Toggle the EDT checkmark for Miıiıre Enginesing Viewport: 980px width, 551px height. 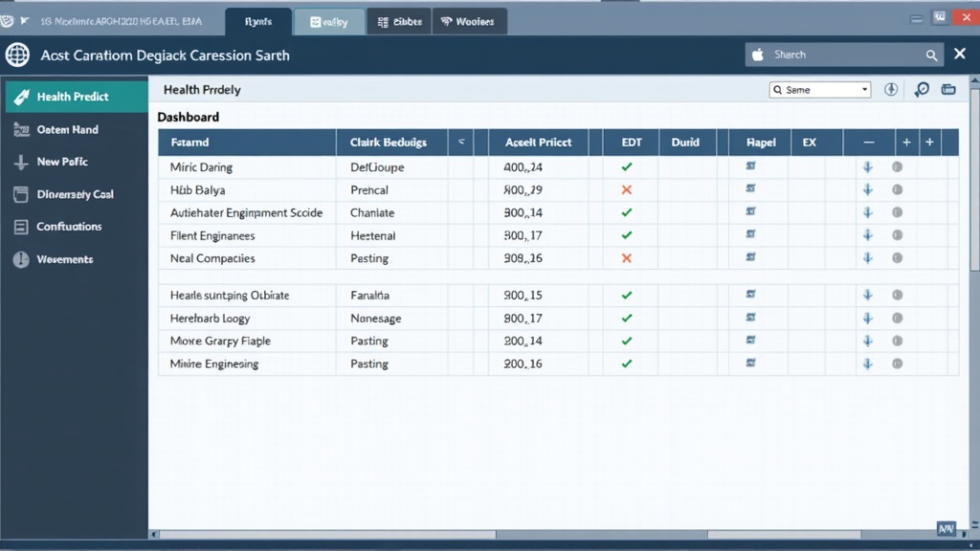click(627, 364)
